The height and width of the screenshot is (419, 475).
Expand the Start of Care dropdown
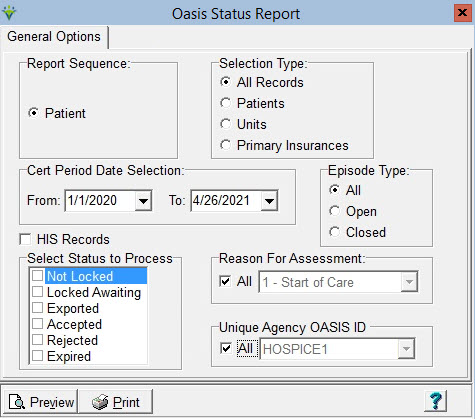tap(409, 282)
